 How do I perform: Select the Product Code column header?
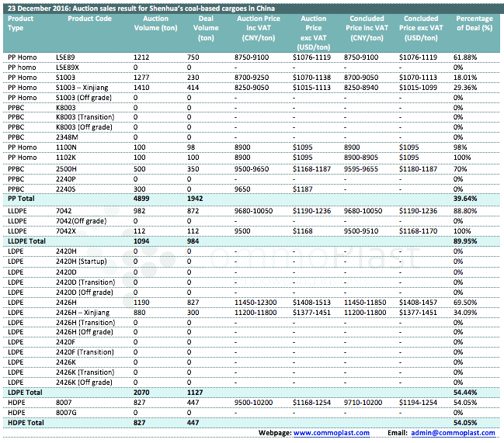pos(85,18)
